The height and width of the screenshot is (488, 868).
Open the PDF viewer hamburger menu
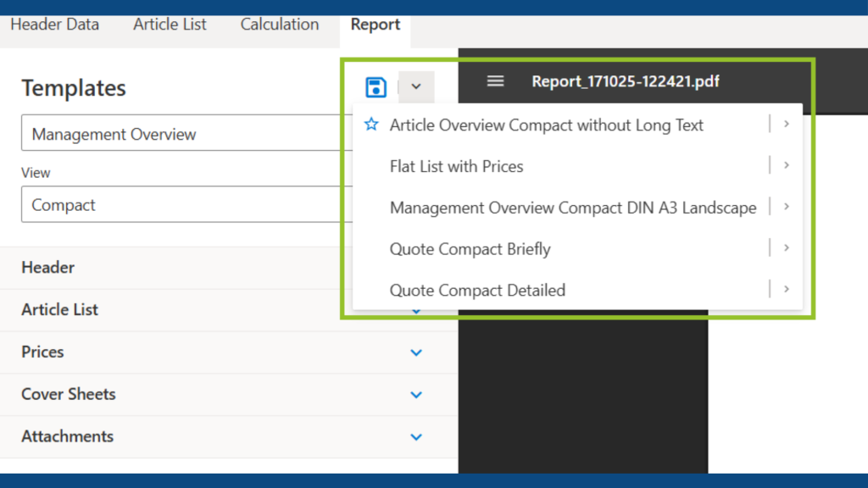click(496, 81)
